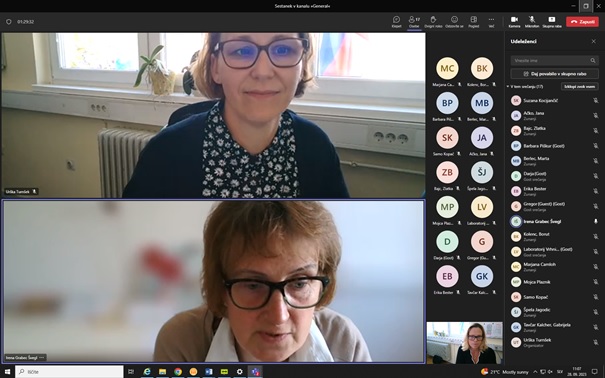This screenshot has height=378, width=605.
Task: Open the Več more-actions menu
Action: click(x=491, y=22)
